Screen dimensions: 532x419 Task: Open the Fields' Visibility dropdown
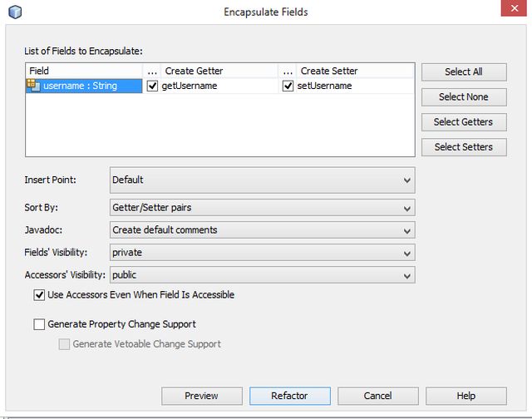tap(262, 253)
